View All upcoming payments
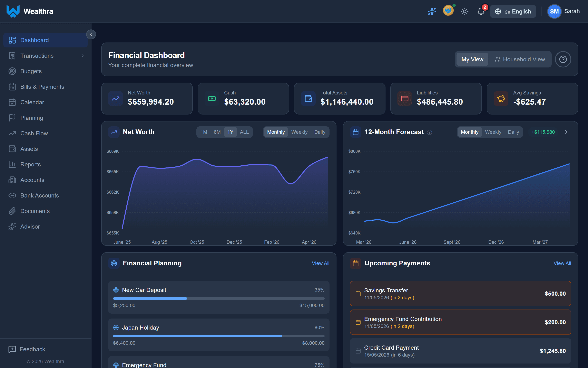 562,263
